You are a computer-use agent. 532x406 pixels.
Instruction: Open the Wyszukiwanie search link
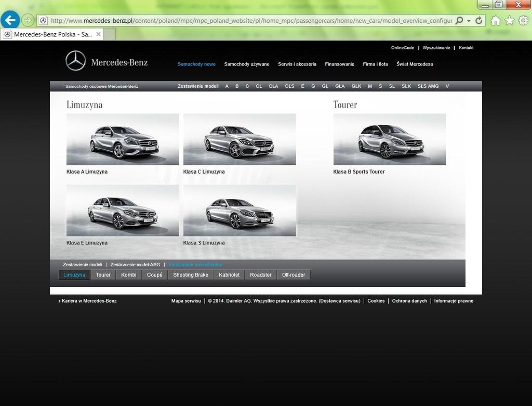[436, 48]
